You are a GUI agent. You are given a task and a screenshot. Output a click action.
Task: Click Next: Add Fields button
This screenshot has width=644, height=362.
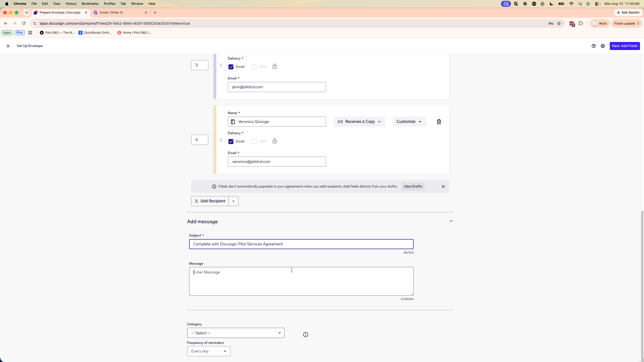tap(625, 46)
